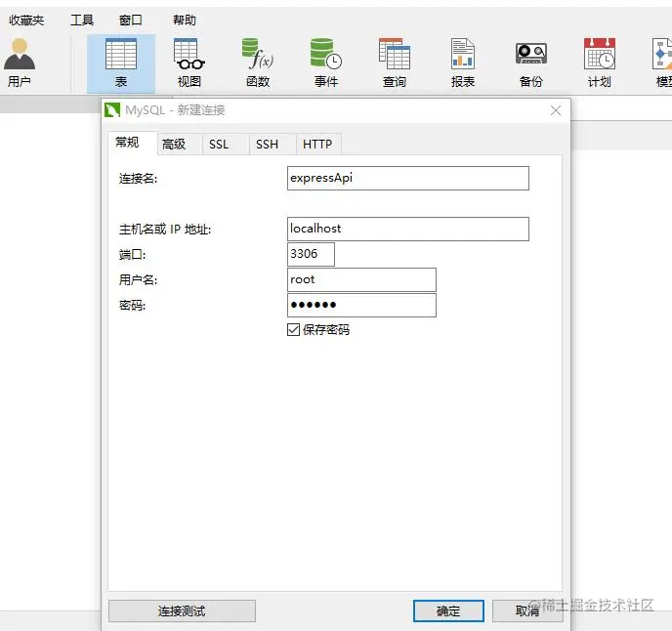Open the 函数 (Function) toolbar icon
Viewport: 672px width, 631px height.
click(258, 63)
